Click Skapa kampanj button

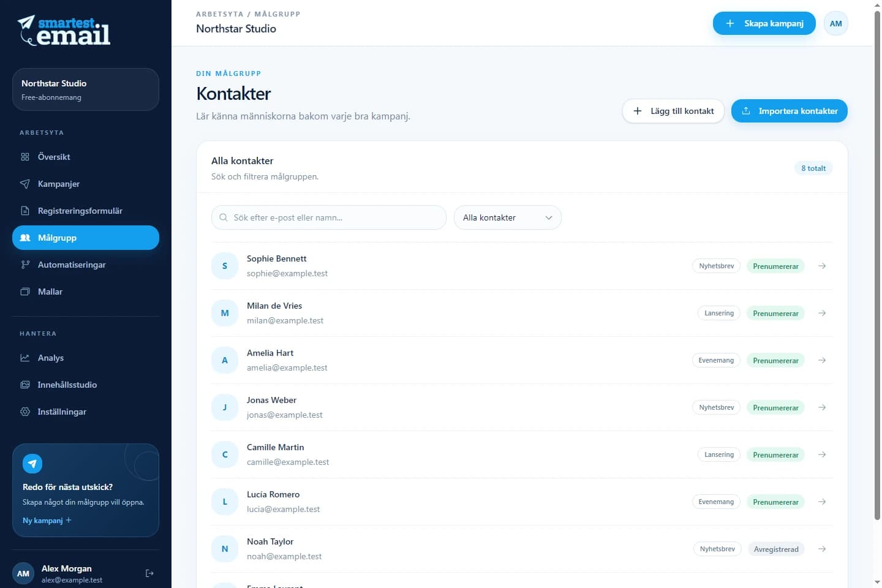point(764,23)
